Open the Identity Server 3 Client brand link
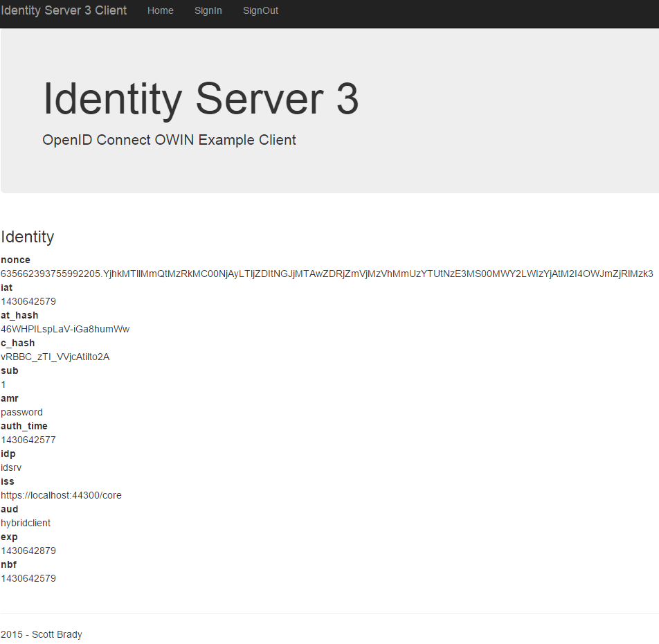This screenshot has width=659, height=644. [64, 10]
